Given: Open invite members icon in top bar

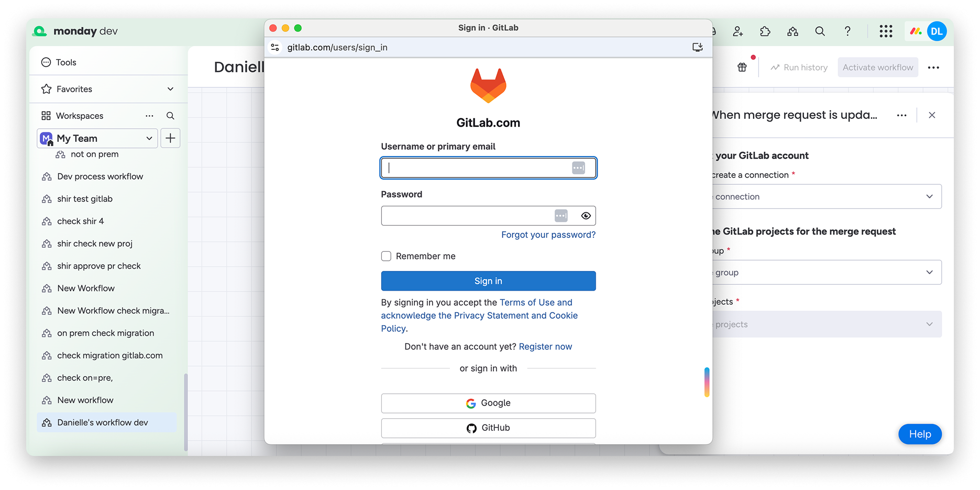Looking at the screenshot, I should pos(738,31).
